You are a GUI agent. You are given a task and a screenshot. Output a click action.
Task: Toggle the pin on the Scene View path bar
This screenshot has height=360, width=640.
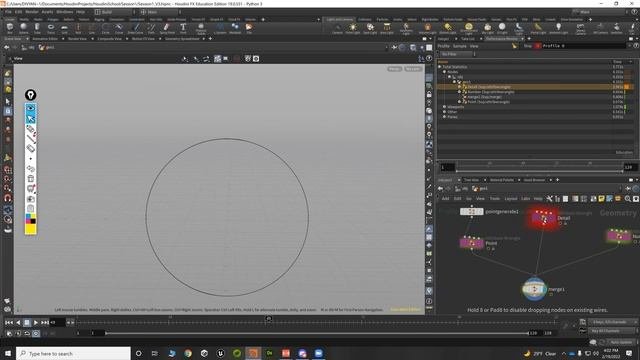(394, 47)
